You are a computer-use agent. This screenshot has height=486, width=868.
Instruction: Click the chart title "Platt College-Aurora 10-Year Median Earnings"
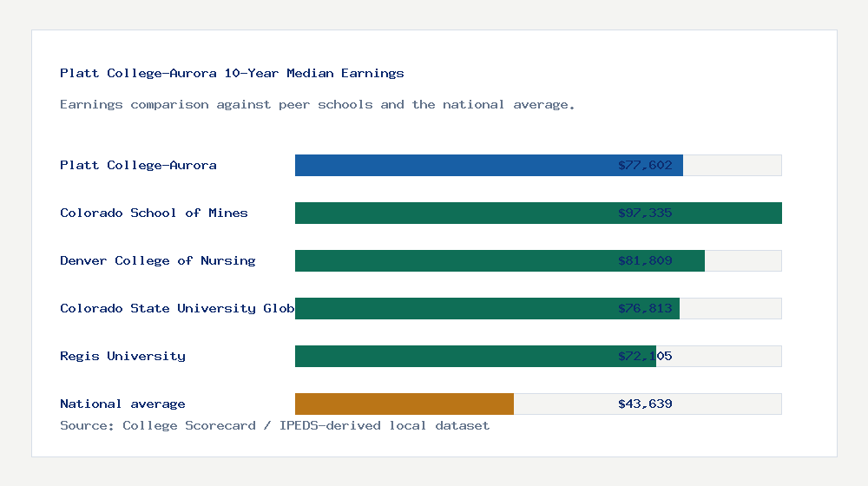click(232, 73)
